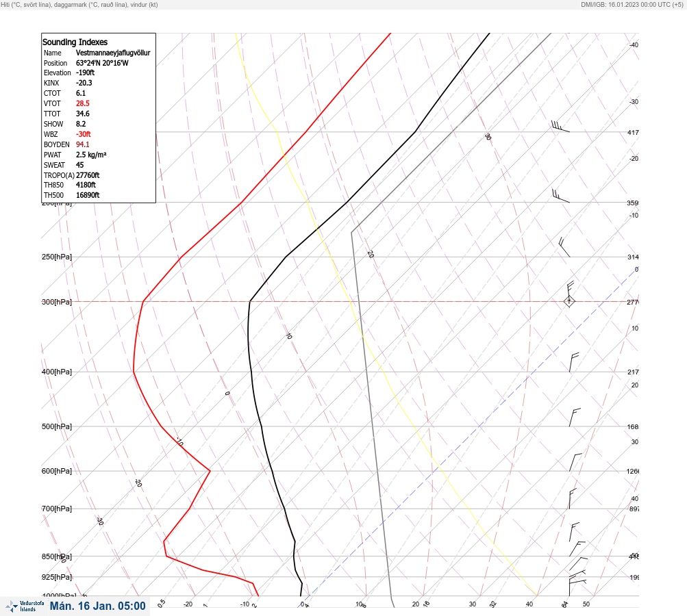The width and height of the screenshot is (687, 616).
Task: Click the TH850 value 4180ft
Action: pyautogui.click(x=86, y=185)
